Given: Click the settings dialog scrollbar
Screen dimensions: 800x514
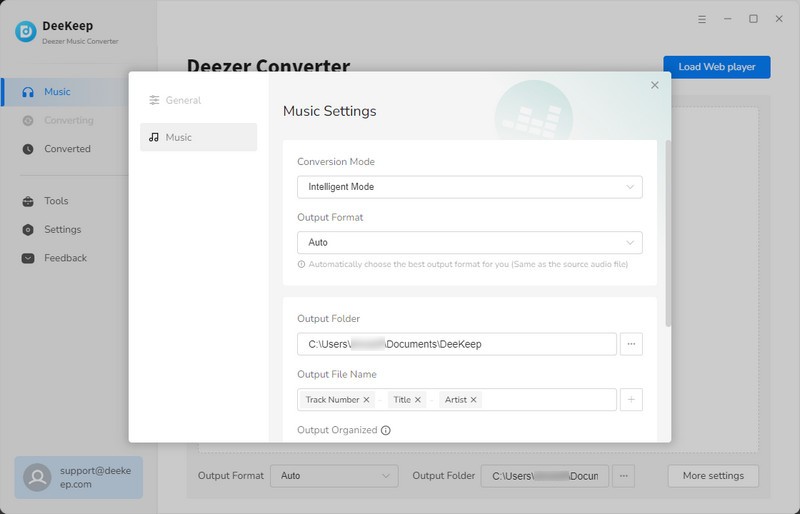Looking at the screenshot, I should [x=668, y=233].
